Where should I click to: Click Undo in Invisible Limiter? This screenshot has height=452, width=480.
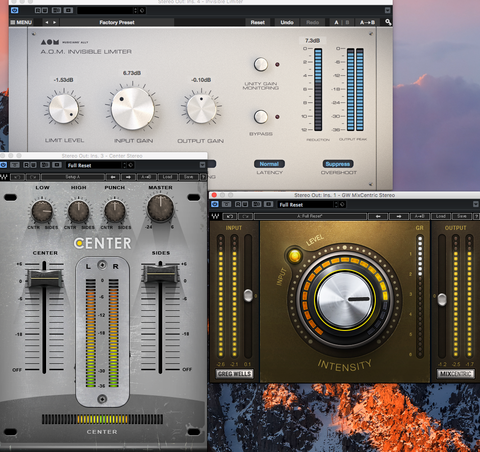[287, 22]
